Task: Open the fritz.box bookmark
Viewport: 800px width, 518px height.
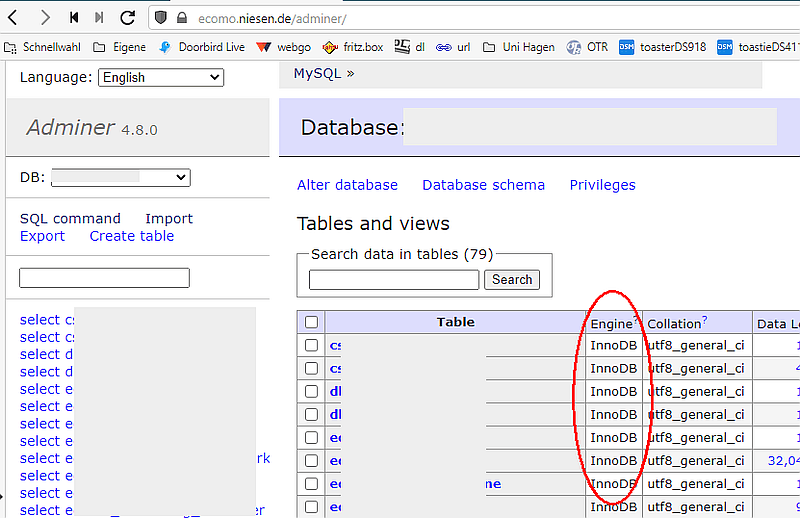Action: pyautogui.click(x=353, y=47)
